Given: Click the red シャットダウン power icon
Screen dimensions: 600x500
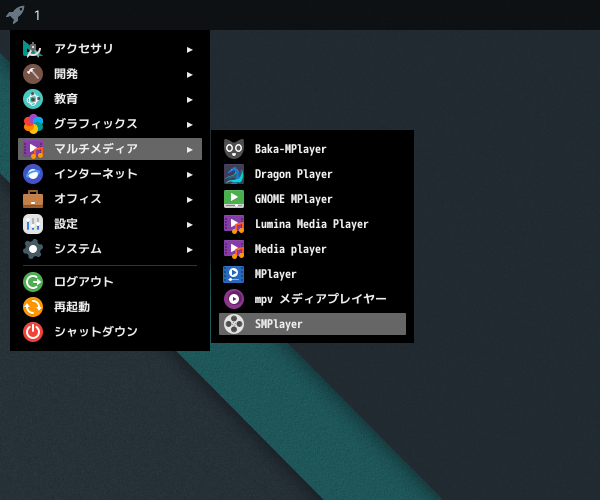Looking at the screenshot, I should click(x=33, y=332).
